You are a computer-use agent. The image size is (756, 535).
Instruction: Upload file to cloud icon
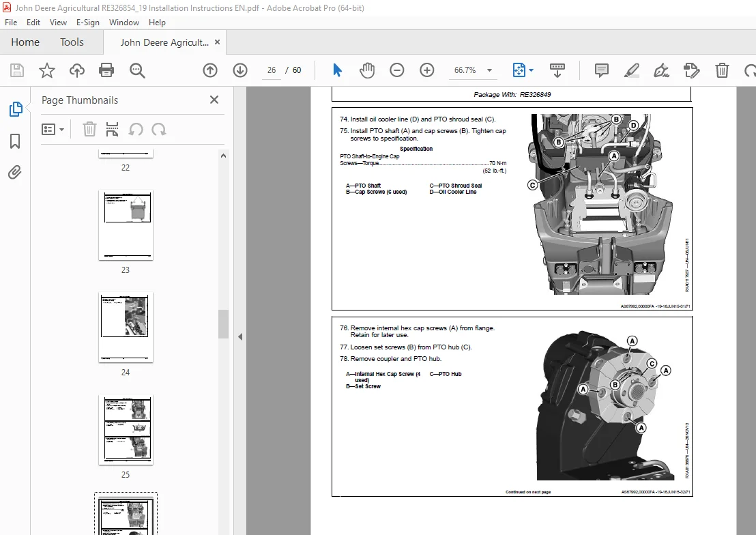pos(76,70)
